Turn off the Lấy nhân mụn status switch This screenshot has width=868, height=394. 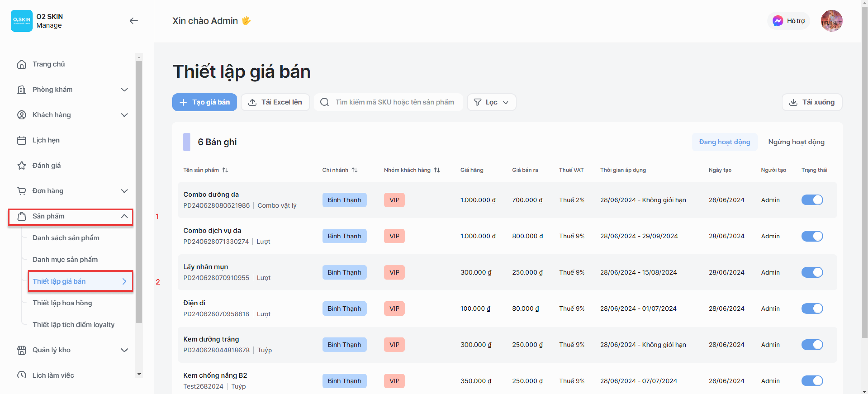coord(812,272)
